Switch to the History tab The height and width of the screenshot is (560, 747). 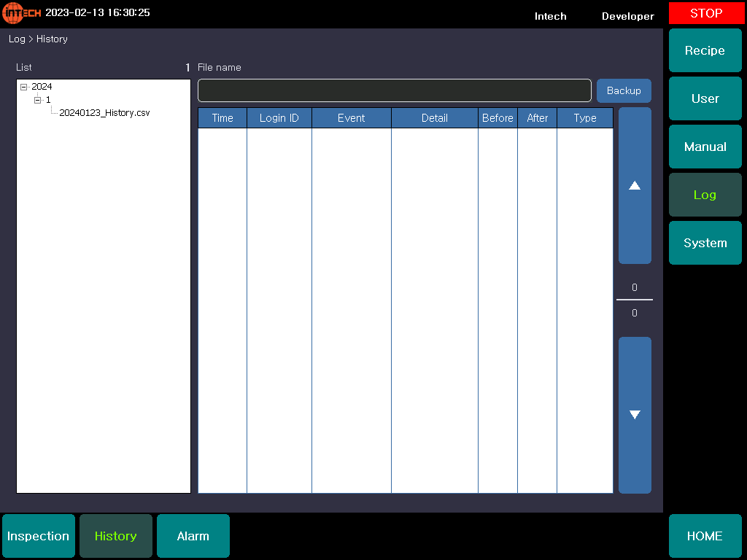[116, 536]
